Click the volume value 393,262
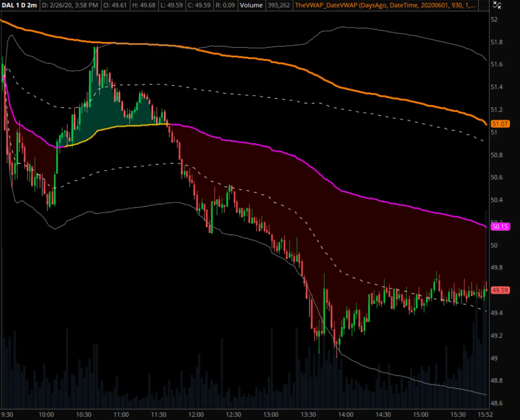Screen dimensions: 520x420 coord(279,5)
